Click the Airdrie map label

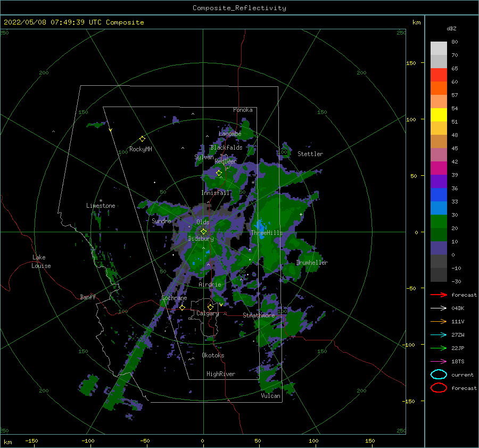(210, 284)
